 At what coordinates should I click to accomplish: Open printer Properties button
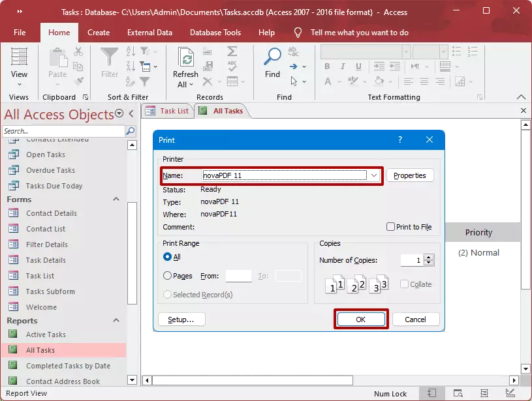(410, 175)
